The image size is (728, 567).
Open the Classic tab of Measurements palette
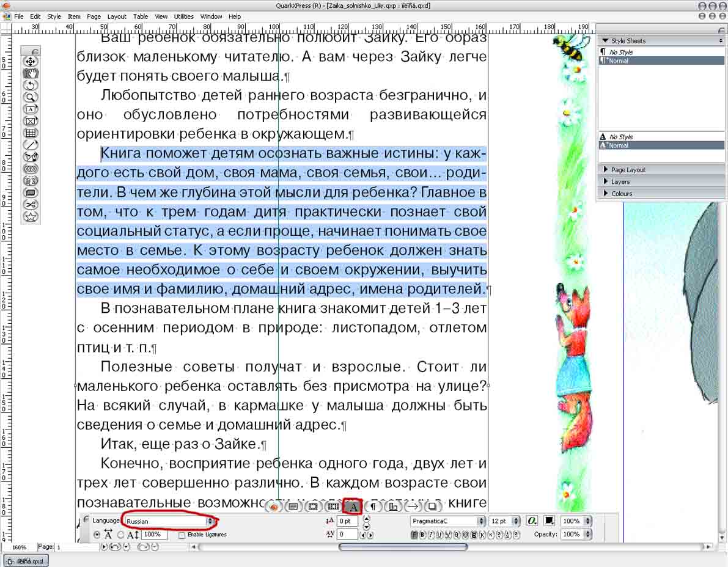tap(274, 507)
